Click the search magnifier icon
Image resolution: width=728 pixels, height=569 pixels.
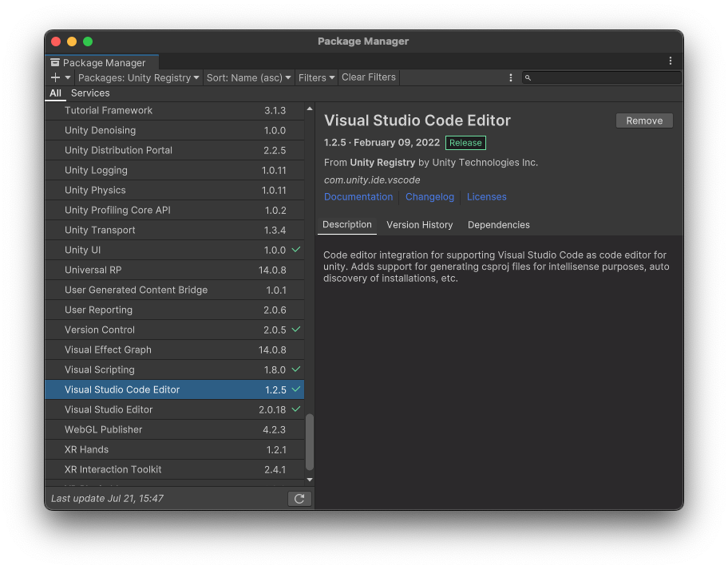point(528,78)
